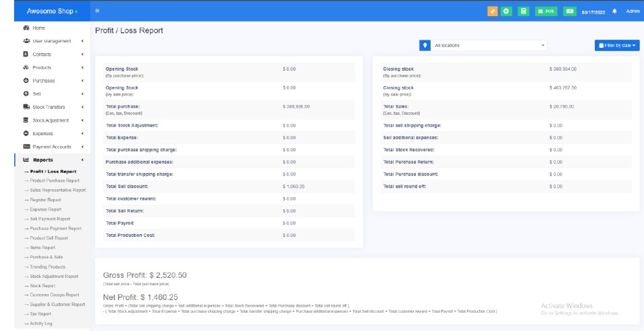Screen dimensions: 644x331
Task: Go to Home in sidebar
Action: [x=39, y=28]
